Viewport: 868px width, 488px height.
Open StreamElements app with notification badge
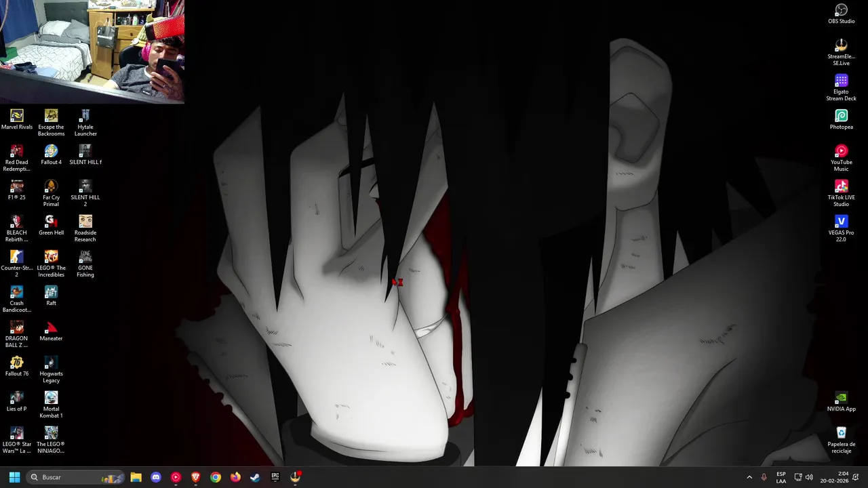295,477
